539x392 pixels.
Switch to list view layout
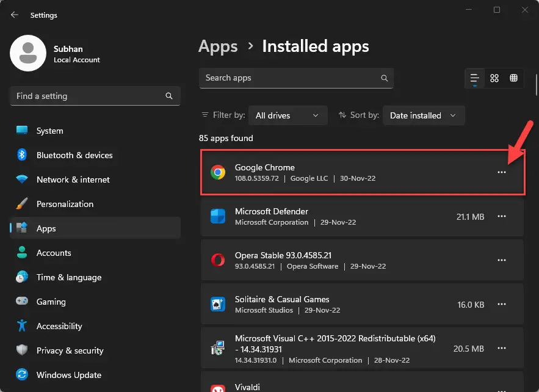point(474,78)
